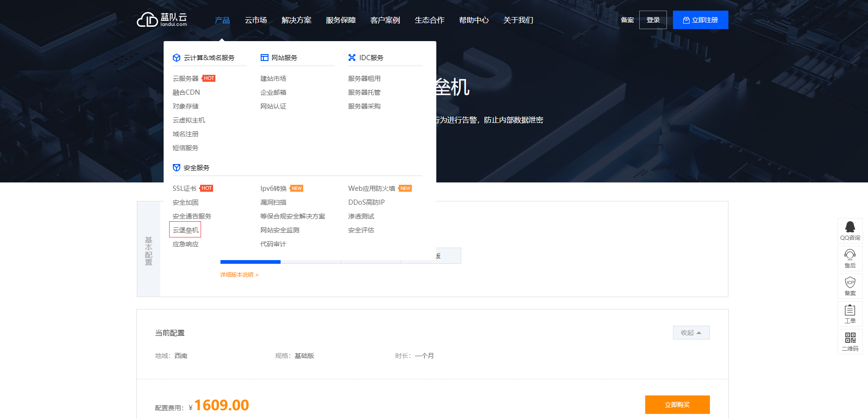868x419 pixels.
Task: Click the 蓝队云 landui.com logo
Action: (x=162, y=19)
